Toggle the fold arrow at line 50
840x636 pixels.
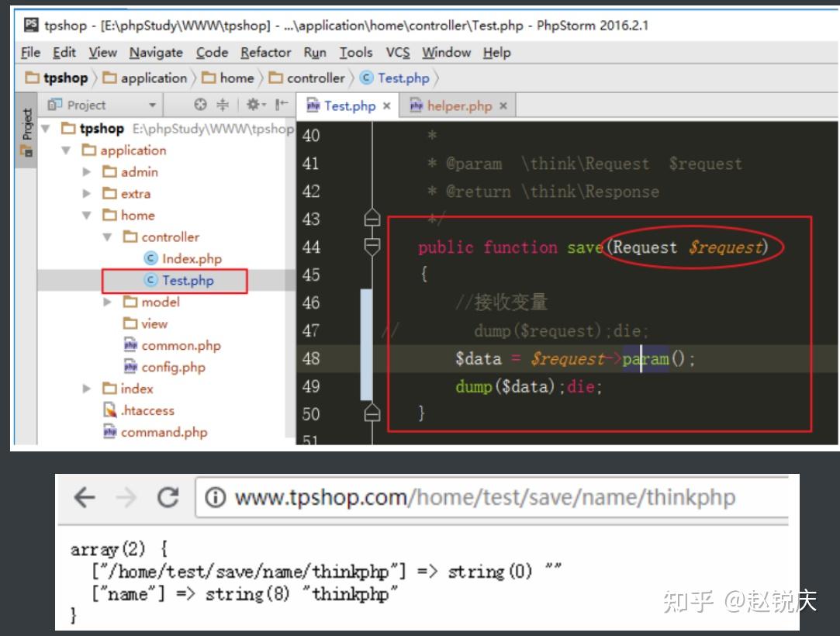coord(371,415)
